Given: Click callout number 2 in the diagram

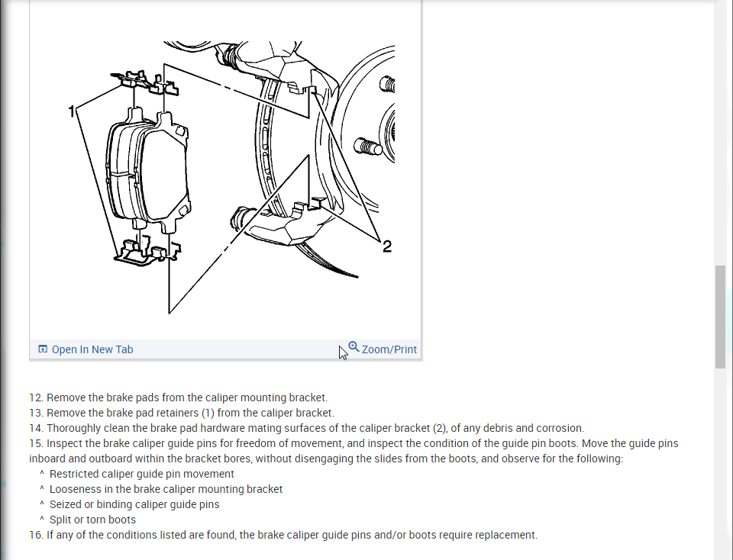Looking at the screenshot, I should [386, 246].
